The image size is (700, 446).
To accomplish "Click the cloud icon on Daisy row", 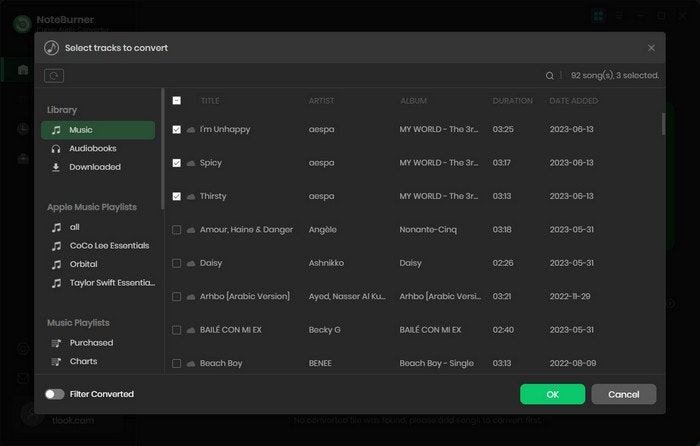I will tap(191, 263).
